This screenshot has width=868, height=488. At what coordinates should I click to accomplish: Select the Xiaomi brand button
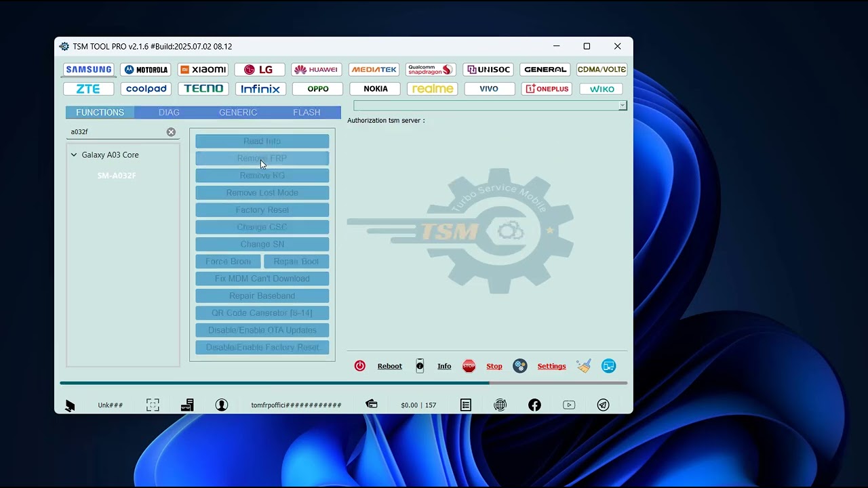pos(203,70)
